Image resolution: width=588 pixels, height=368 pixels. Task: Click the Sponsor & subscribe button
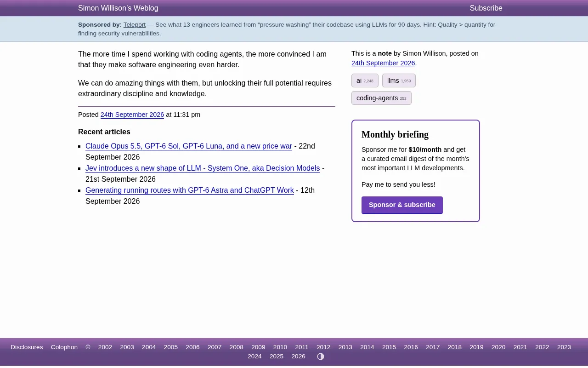click(x=402, y=205)
